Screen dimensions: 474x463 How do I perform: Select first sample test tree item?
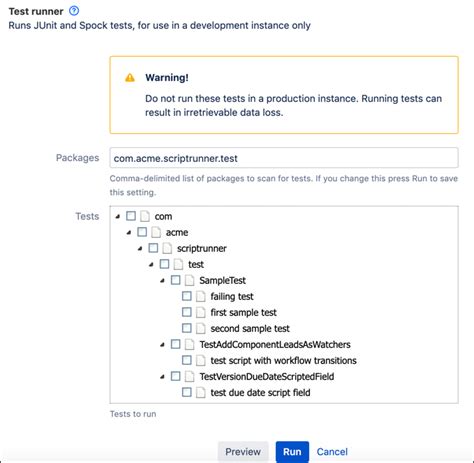tap(243, 312)
